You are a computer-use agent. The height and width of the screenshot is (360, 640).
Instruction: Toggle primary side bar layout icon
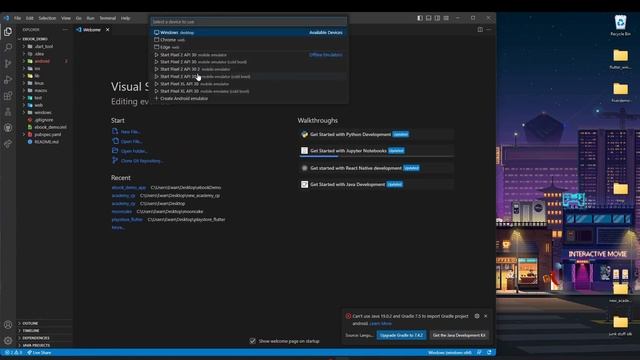click(420, 18)
